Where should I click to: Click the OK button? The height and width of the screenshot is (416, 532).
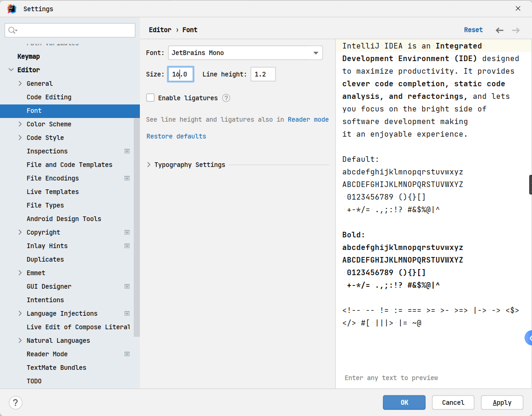pyautogui.click(x=404, y=402)
